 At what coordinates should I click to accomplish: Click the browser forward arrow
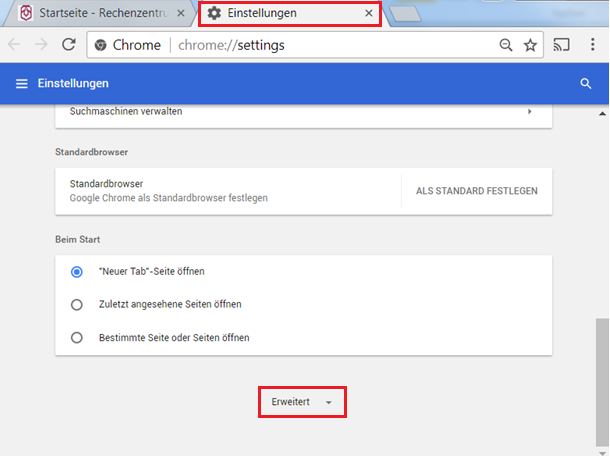tap(42, 45)
